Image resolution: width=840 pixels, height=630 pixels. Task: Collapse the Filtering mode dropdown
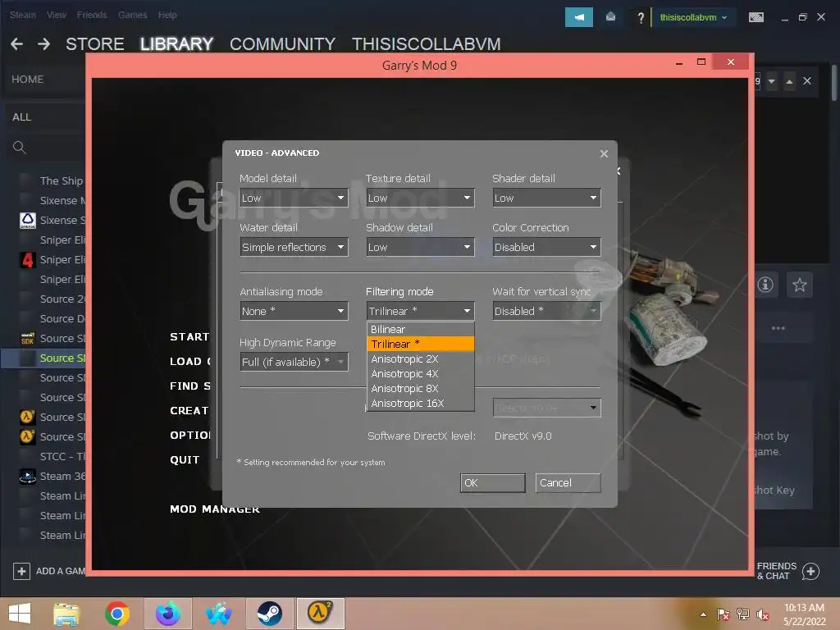420,311
